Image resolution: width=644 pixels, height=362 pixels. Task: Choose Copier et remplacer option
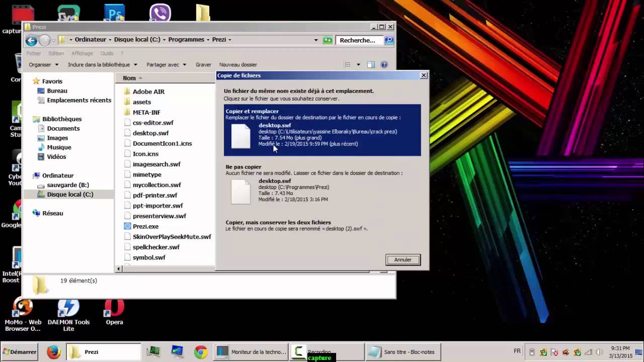pos(322,130)
